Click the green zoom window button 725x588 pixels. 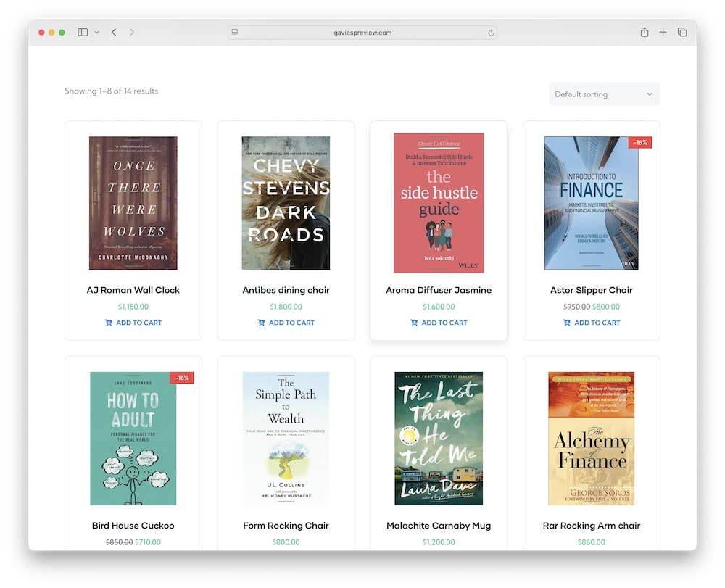(62, 33)
